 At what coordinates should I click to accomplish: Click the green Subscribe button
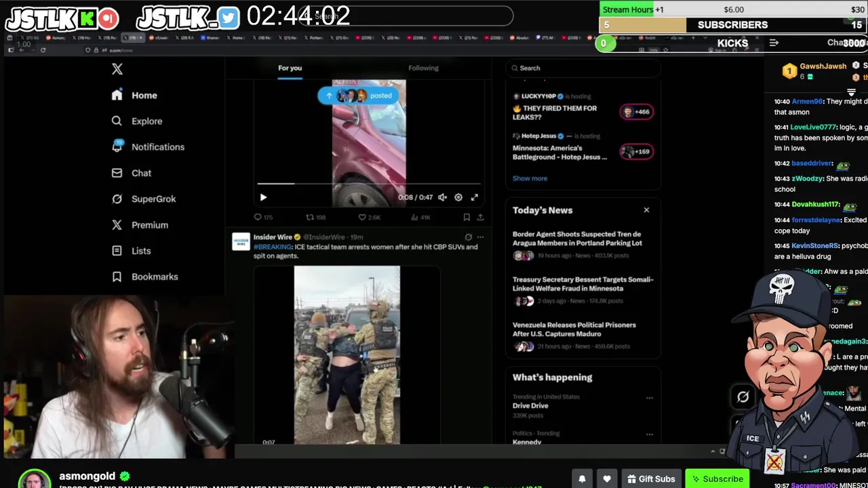[x=717, y=479]
